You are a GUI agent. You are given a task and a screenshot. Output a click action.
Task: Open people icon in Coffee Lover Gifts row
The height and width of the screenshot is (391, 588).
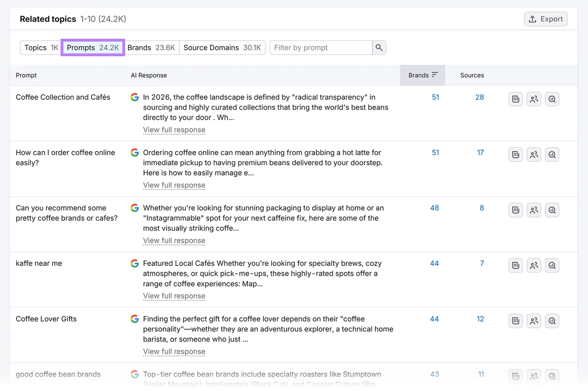tap(534, 321)
